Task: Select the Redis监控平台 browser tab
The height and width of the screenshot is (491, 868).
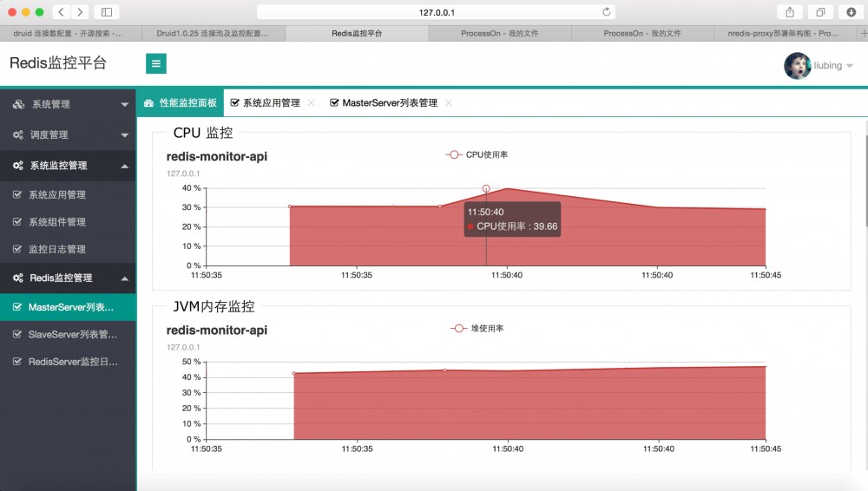Action: pyautogui.click(x=357, y=33)
